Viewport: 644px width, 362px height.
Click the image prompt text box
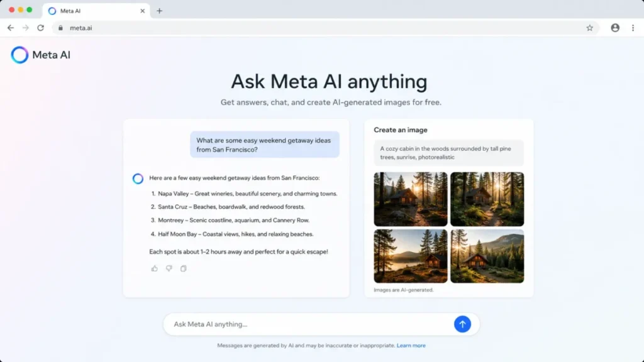448,153
